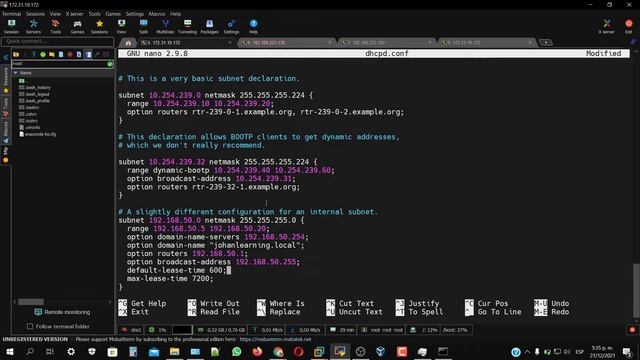Viewport: 640px width, 360px height.
Task: Click the 29 min uptime status
Action: (342, 330)
